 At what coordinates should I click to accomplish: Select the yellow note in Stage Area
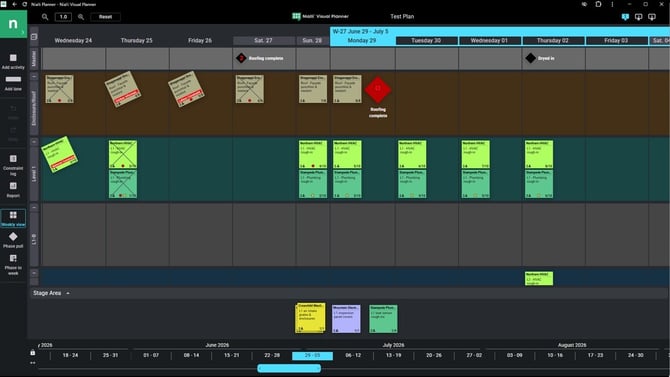[311, 318]
